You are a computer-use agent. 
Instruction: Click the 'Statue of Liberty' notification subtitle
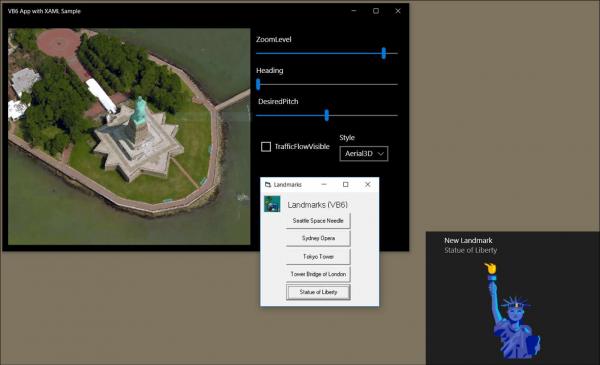coord(471,250)
